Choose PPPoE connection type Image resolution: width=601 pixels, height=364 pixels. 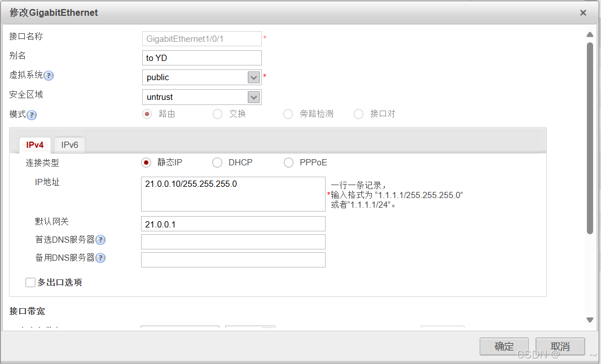tap(288, 163)
